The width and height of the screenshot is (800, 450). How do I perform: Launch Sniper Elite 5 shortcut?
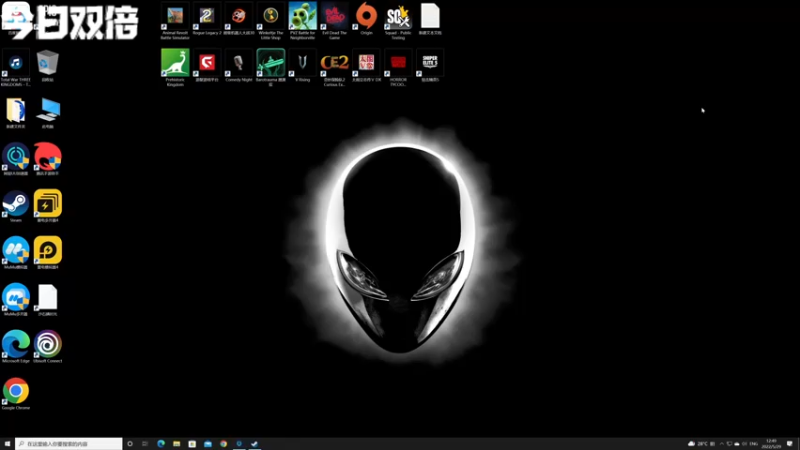click(430, 66)
